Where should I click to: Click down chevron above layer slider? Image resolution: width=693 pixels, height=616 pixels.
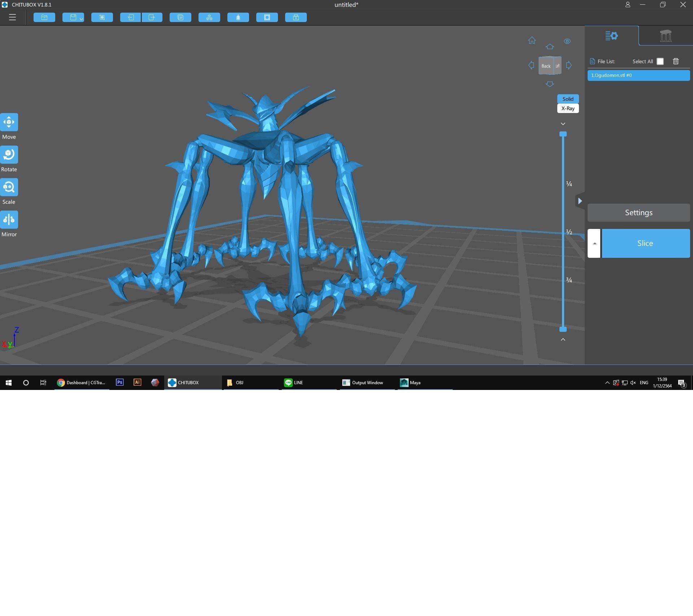[x=563, y=124]
